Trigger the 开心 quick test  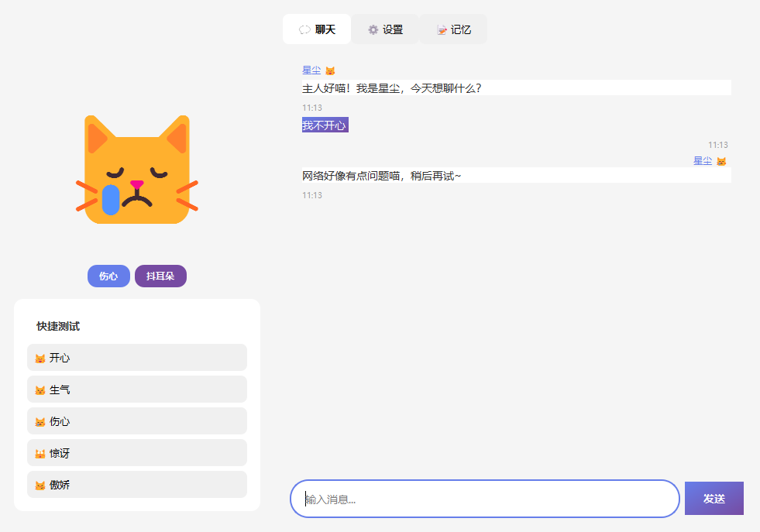point(137,358)
